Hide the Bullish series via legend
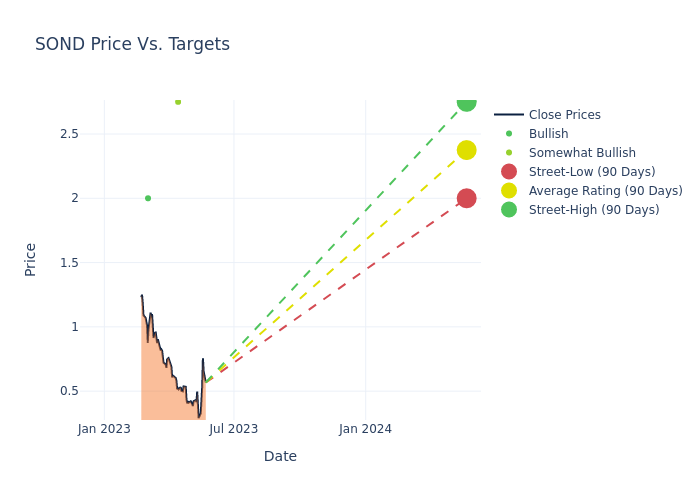 point(548,134)
